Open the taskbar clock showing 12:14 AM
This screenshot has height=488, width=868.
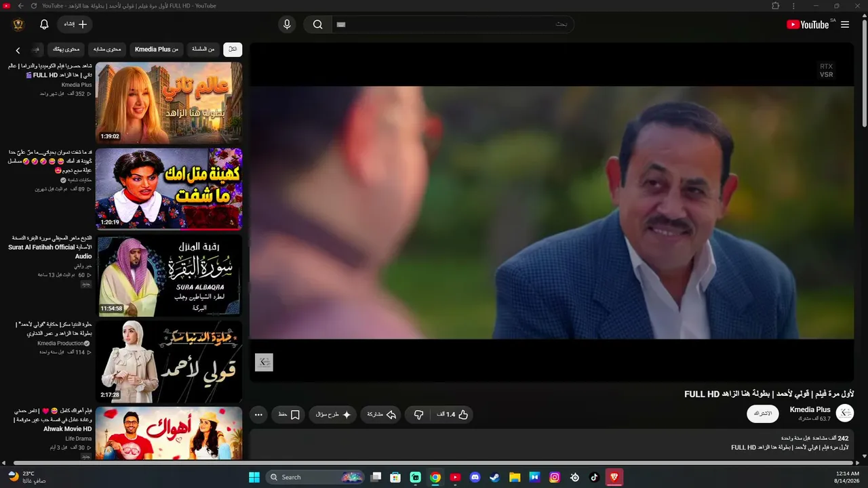(x=848, y=477)
